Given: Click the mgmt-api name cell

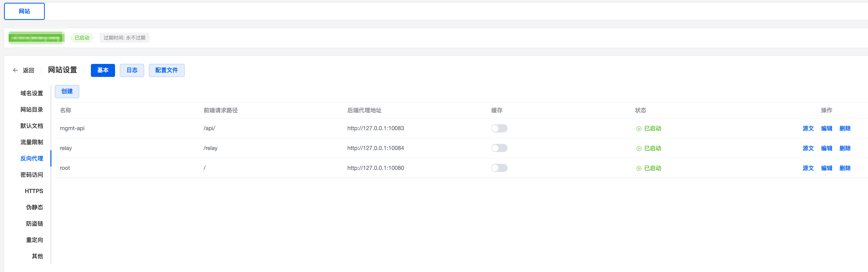Looking at the screenshot, I should point(72,128).
